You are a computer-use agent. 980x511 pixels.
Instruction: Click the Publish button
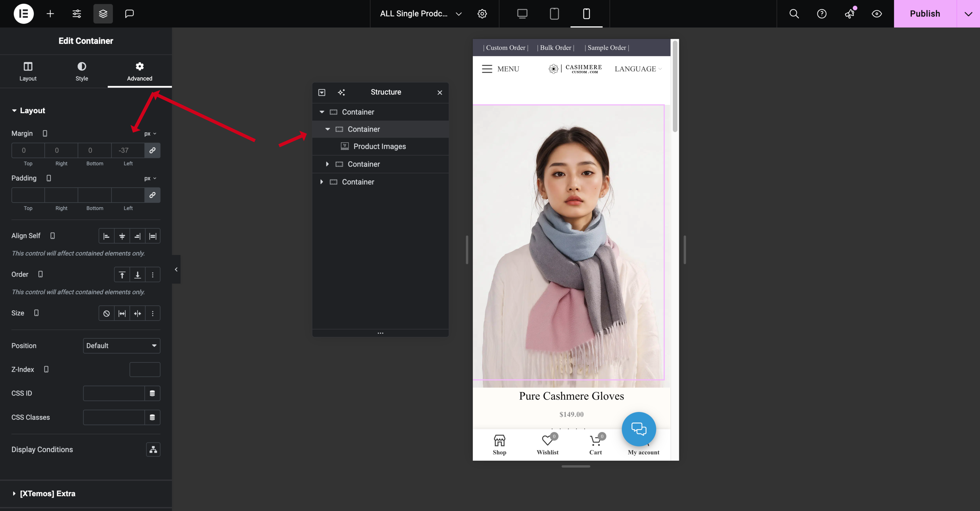925,14
